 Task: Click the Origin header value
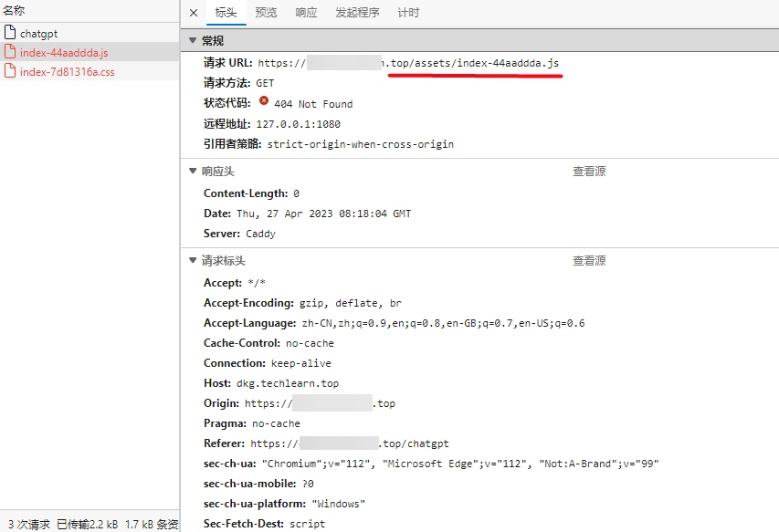pyautogui.click(x=320, y=403)
